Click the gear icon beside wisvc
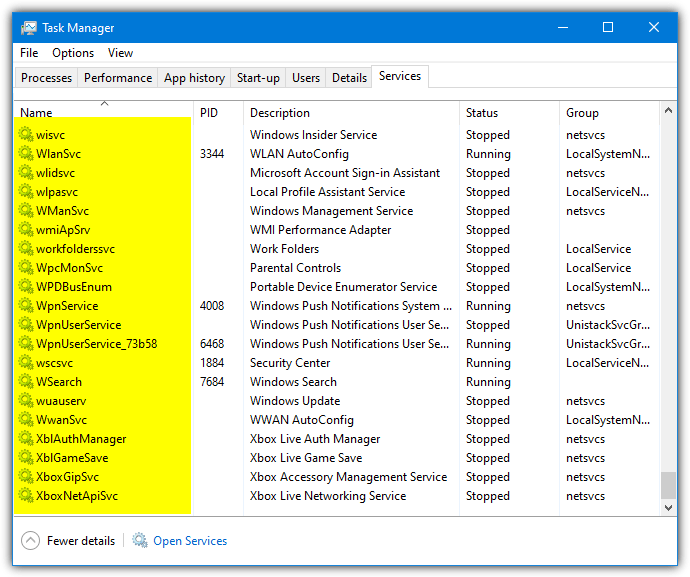The width and height of the screenshot is (690, 577). pyautogui.click(x=26, y=134)
